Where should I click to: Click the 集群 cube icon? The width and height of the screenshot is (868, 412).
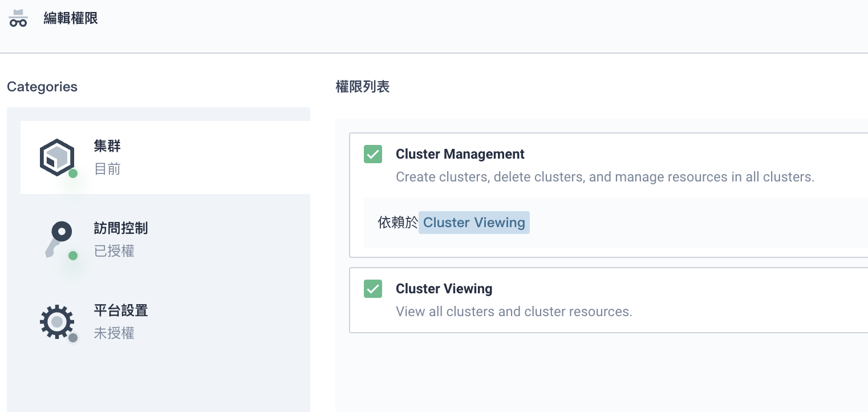[57, 157]
